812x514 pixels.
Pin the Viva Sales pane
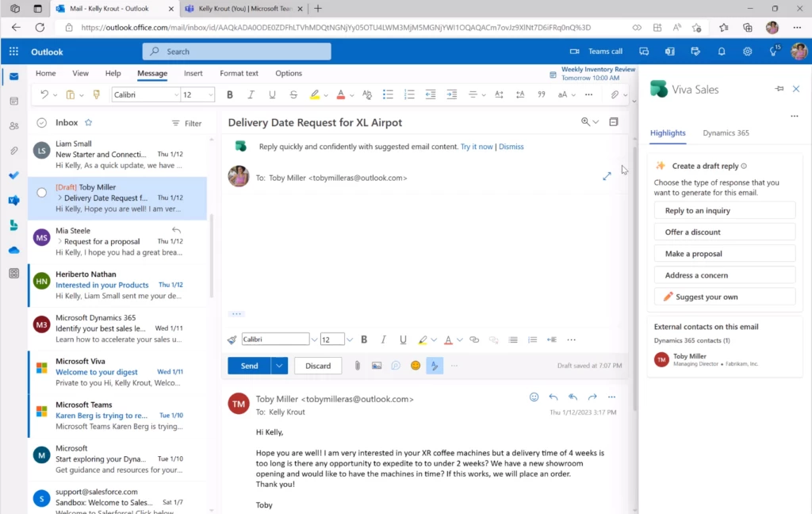tap(779, 89)
